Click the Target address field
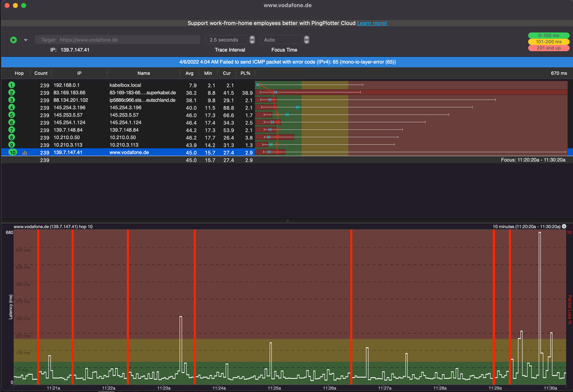 pos(117,40)
